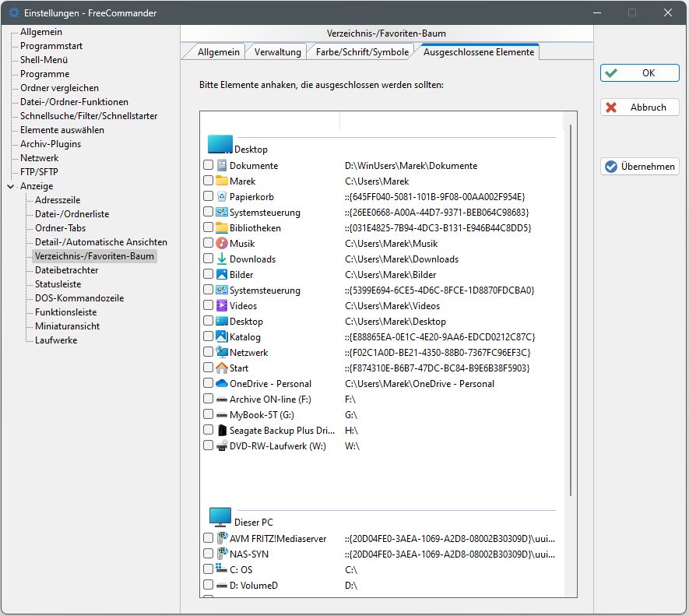The image size is (689, 616).
Task: Tick the Bibliotheken checkbox
Action: [208, 227]
